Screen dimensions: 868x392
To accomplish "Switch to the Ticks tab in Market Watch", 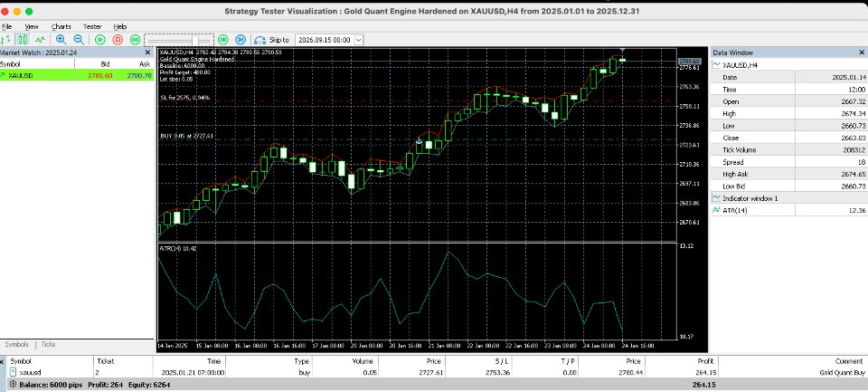I will 48,344.
